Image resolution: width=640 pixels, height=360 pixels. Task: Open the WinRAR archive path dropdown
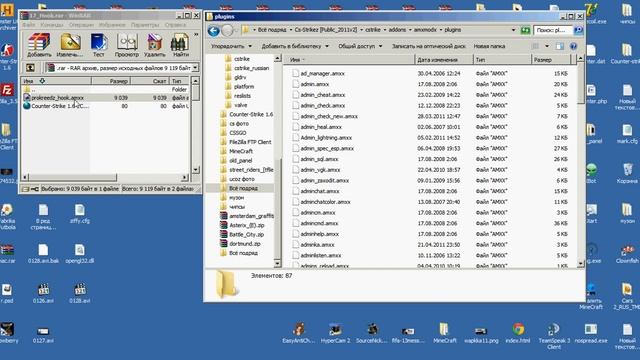(x=196, y=68)
